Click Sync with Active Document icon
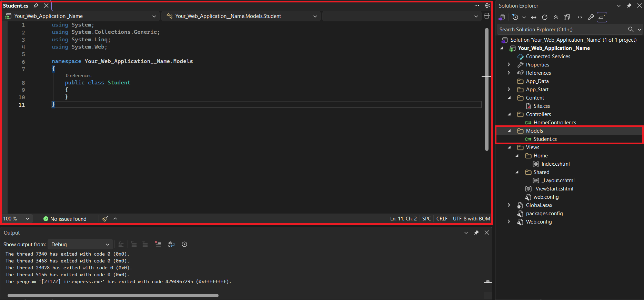The width and height of the screenshot is (644, 300). pyautogui.click(x=534, y=17)
